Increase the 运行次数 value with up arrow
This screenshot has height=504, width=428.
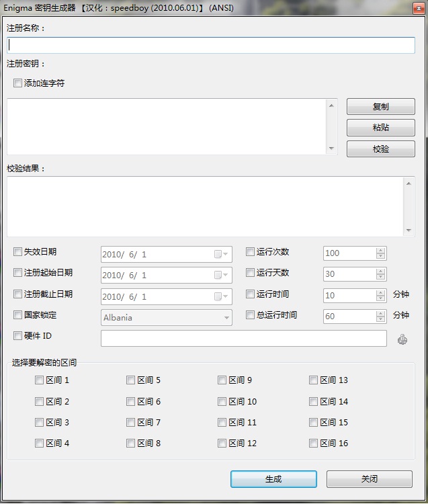pos(380,251)
